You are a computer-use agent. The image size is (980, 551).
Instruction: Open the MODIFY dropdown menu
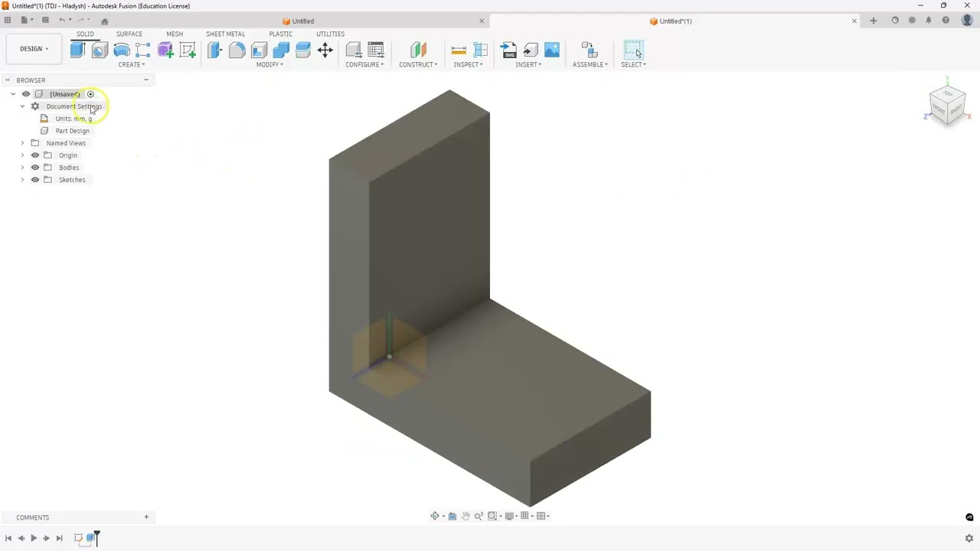tap(269, 64)
